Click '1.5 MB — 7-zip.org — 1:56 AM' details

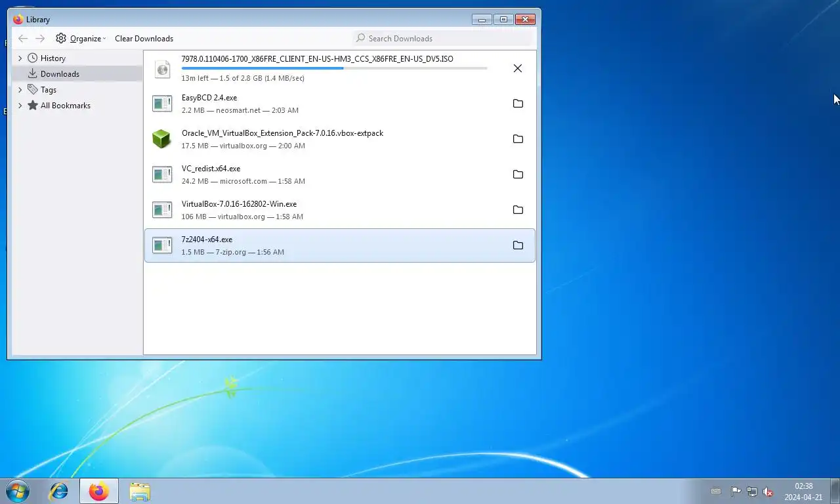(x=233, y=252)
